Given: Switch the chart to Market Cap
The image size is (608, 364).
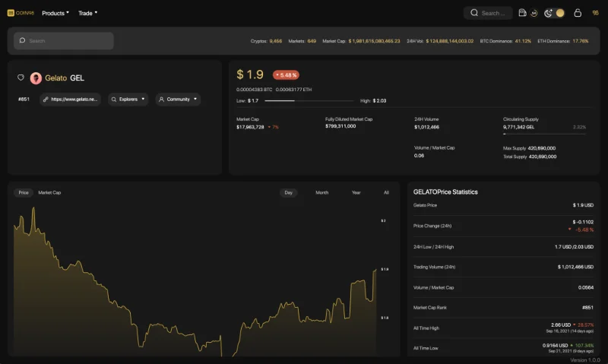Looking at the screenshot, I should 49,193.
